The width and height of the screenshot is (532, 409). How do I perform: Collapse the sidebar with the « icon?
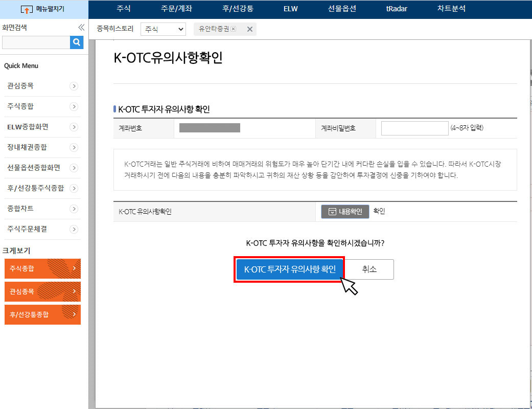coord(81,28)
